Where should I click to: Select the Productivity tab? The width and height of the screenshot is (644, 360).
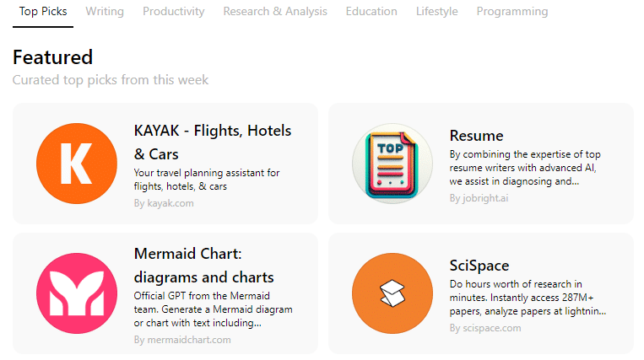click(x=174, y=12)
